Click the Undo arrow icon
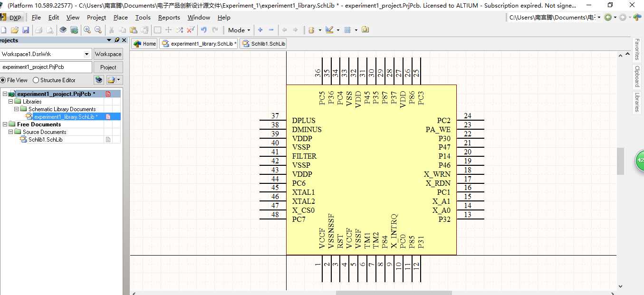The width and height of the screenshot is (644, 295). (x=204, y=30)
